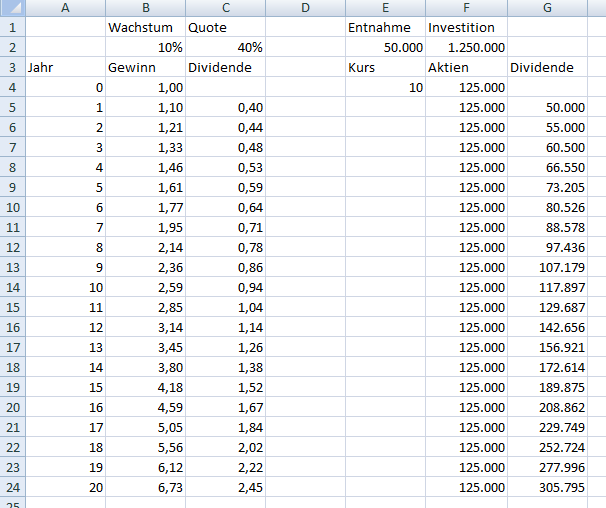Select the Gewinn cell showing 1,21
This screenshot has width=606, height=508.
145,127
